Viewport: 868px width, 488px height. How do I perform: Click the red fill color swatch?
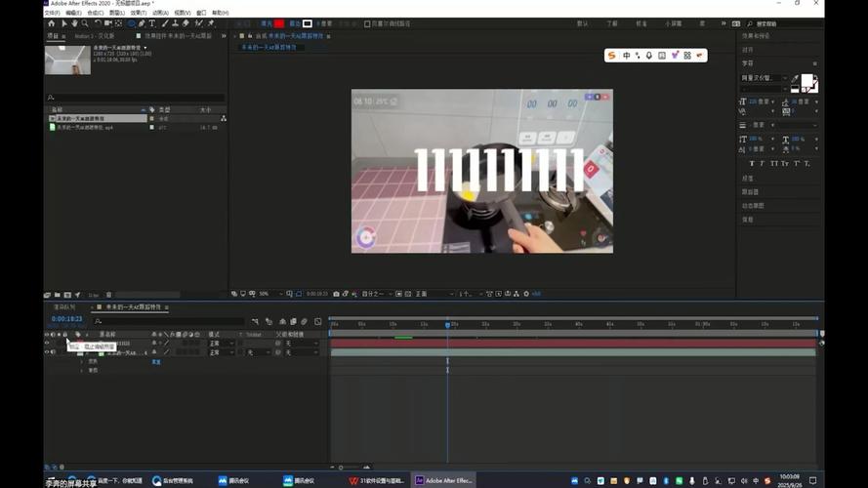[279, 23]
